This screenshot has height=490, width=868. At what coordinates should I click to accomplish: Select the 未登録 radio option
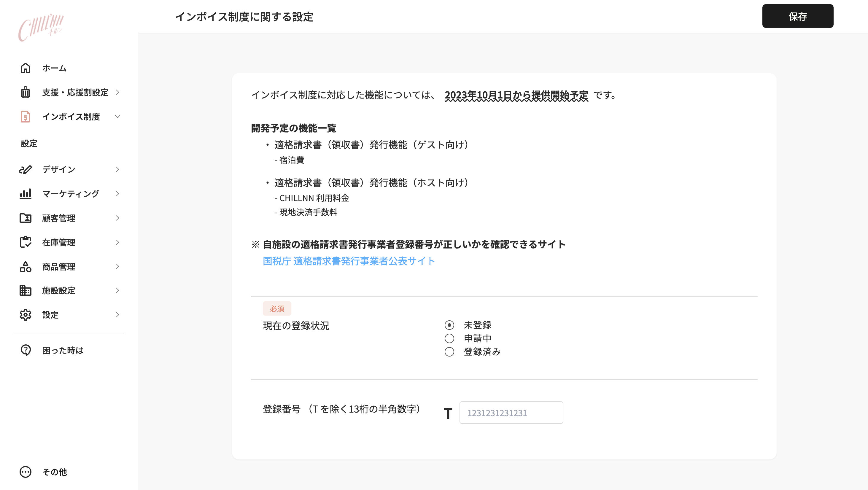point(449,325)
